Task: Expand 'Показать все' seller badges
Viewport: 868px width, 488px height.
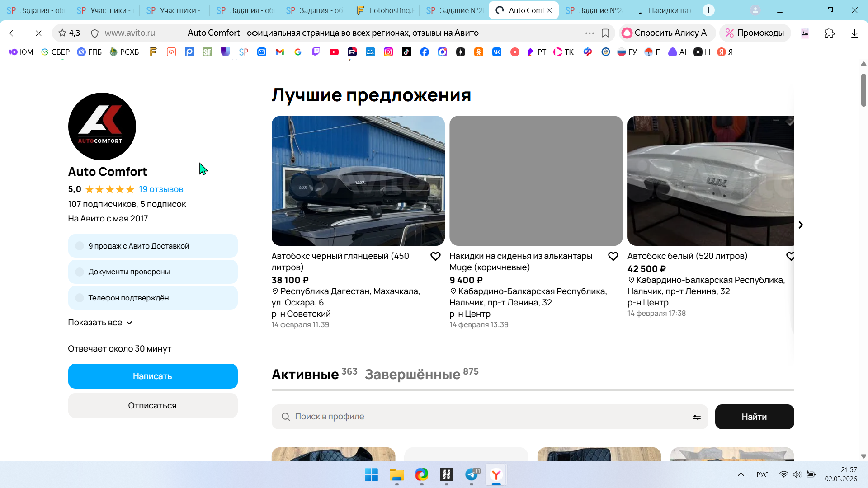Action: coord(100,323)
